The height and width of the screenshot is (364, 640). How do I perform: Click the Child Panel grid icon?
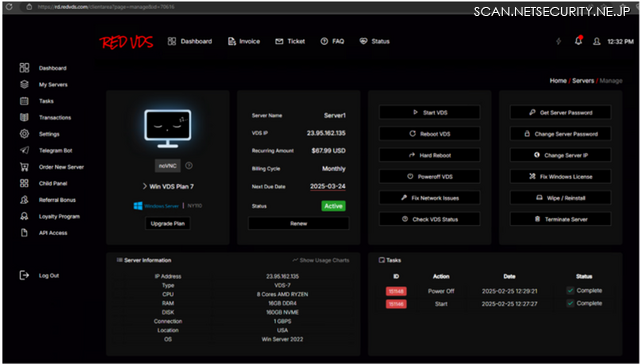[x=24, y=183]
